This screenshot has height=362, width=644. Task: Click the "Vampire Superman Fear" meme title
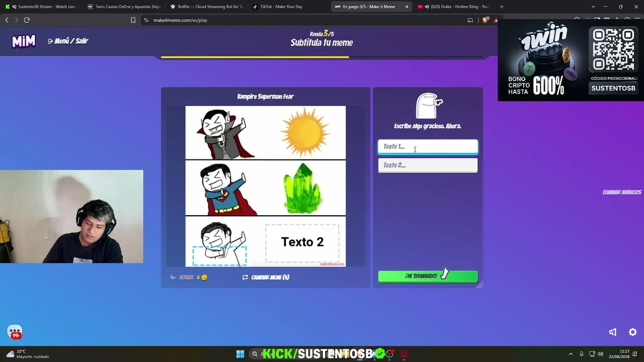(x=265, y=97)
